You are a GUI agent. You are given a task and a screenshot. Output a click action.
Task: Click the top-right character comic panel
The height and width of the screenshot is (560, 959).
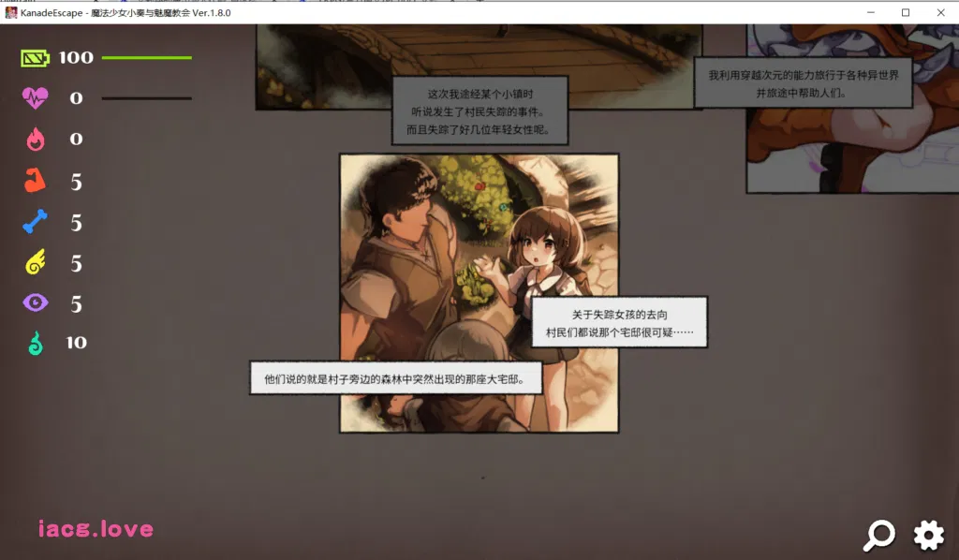(x=852, y=109)
